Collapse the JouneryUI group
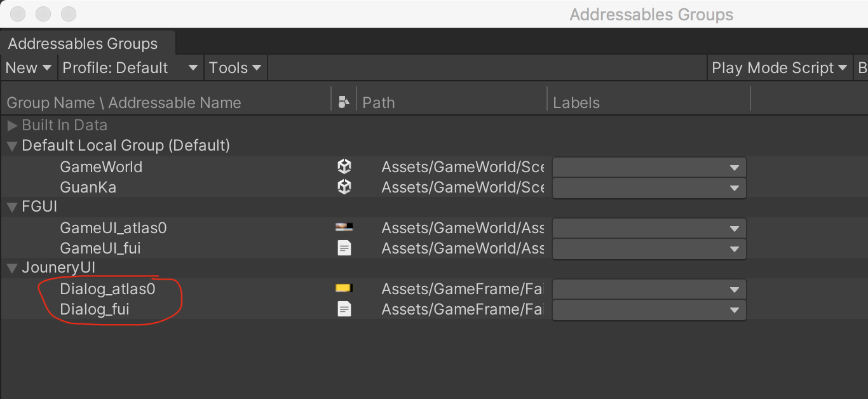This screenshot has height=399, width=868. point(12,268)
